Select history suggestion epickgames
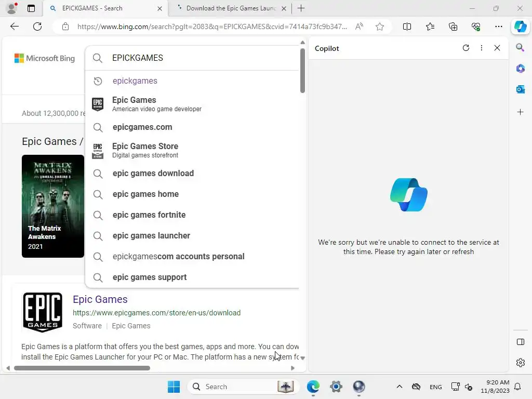Viewport: 532px width, 399px height. coord(192,81)
